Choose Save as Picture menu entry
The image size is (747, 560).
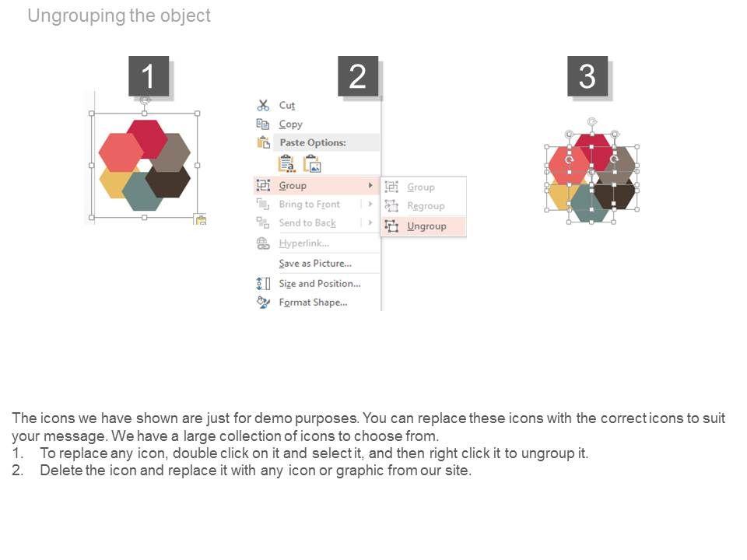tap(314, 264)
